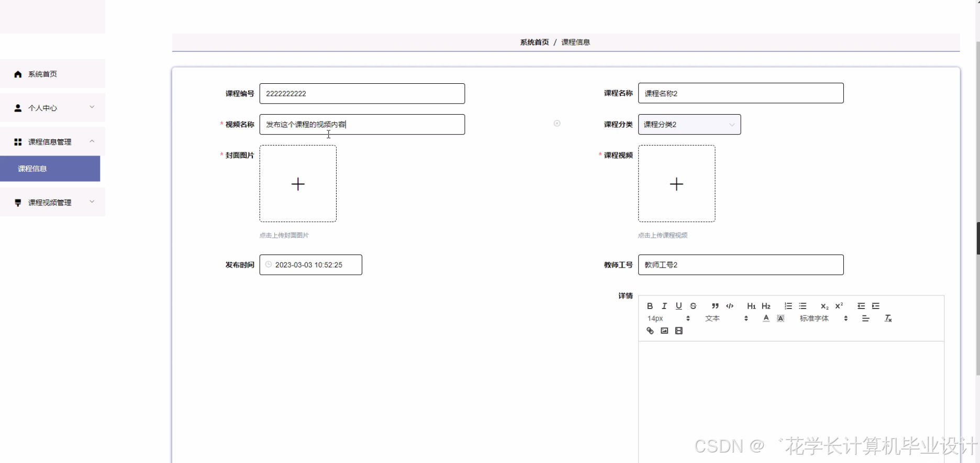Viewport: 980px width, 463px height.
Task: Insert an image in the editor
Action: [x=664, y=331]
